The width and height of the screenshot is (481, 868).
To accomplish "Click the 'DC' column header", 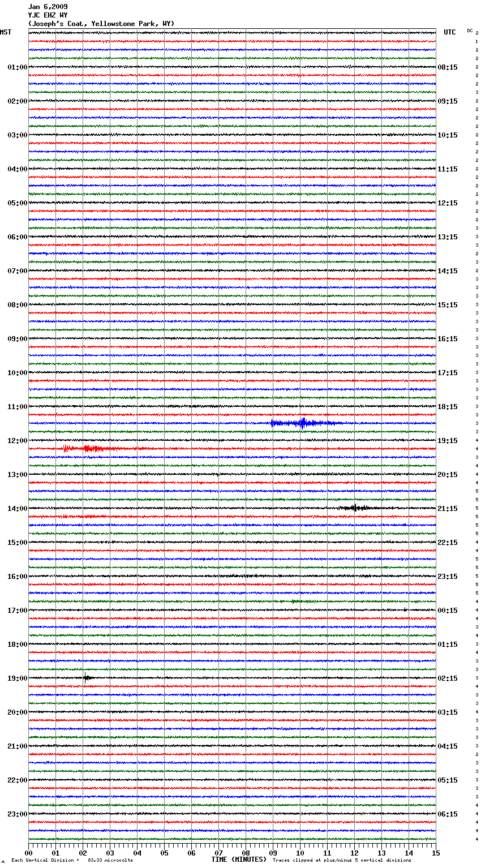I will (470, 31).
